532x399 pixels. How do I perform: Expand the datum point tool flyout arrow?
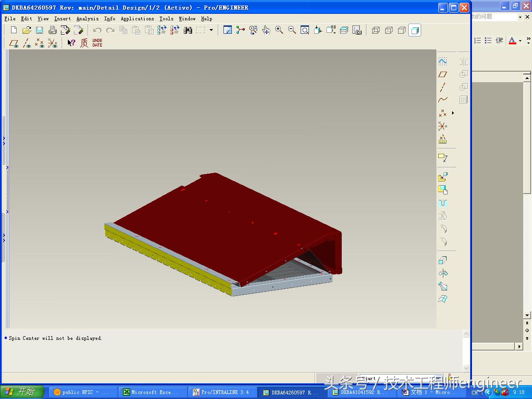click(x=453, y=113)
